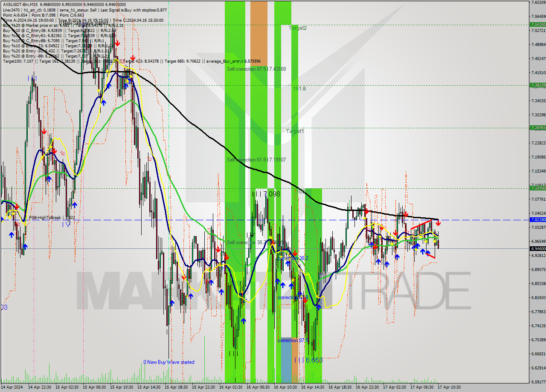Viewport: 546px width, 392px height.
Task: Click the 'Time A:2024.04.15 19:00:00' line
Action: pyautogui.click(x=28, y=20)
